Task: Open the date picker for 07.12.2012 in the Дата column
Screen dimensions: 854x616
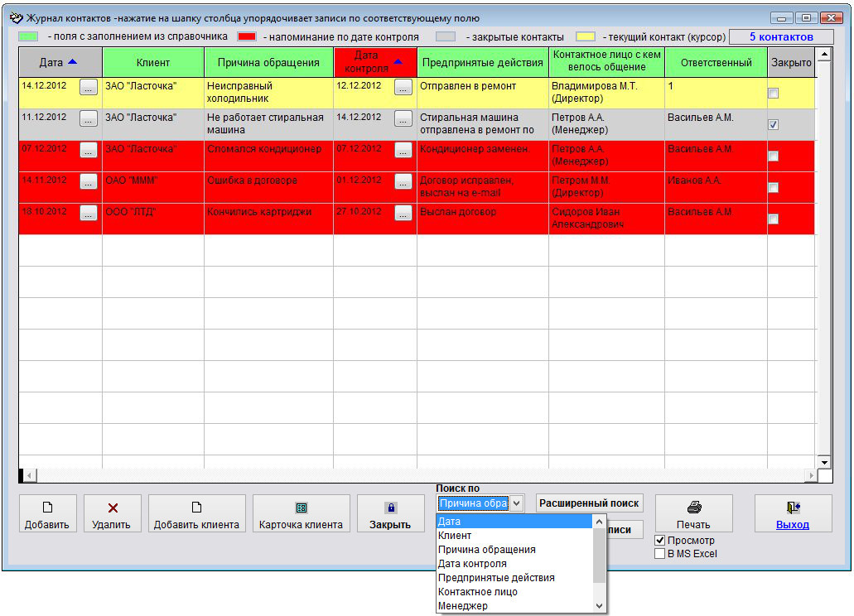Action: tap(89, 150)
